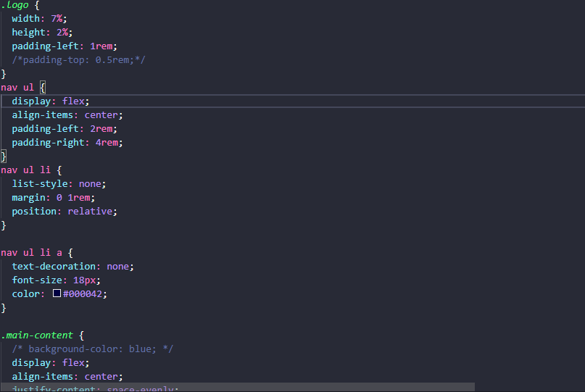This screenshot has width=585, height=392.
Task: Select the padding-right: 4rem declaration
Action: coord(67,143)
